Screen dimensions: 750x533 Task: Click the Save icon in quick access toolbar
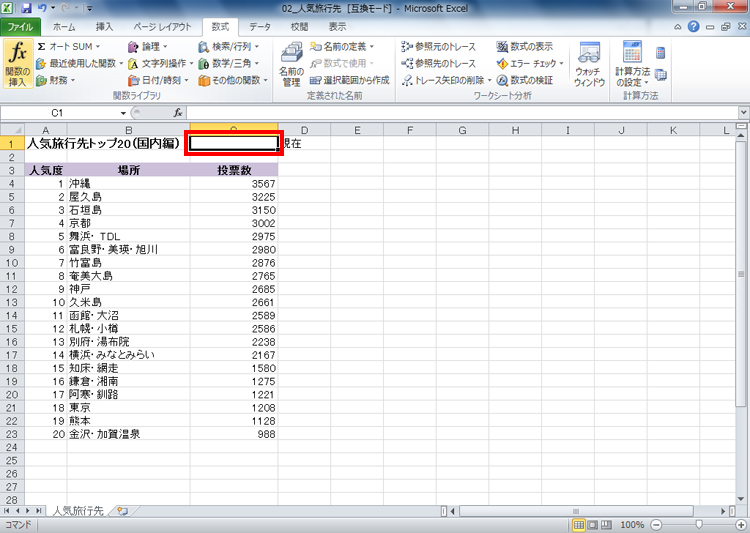point(26,8)
